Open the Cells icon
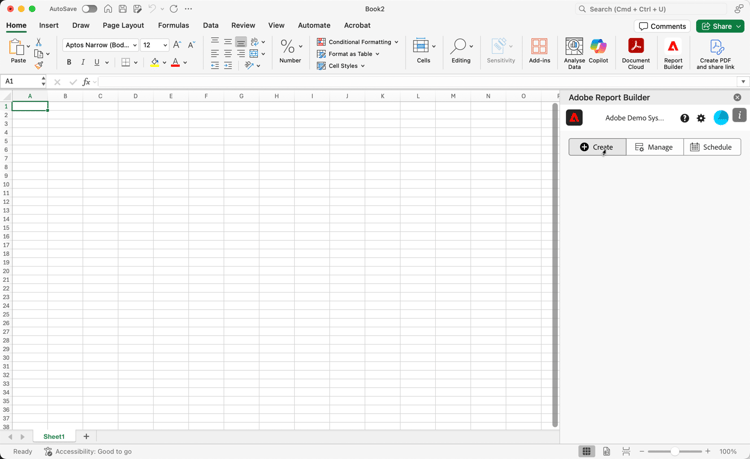 tap(421, 46)
